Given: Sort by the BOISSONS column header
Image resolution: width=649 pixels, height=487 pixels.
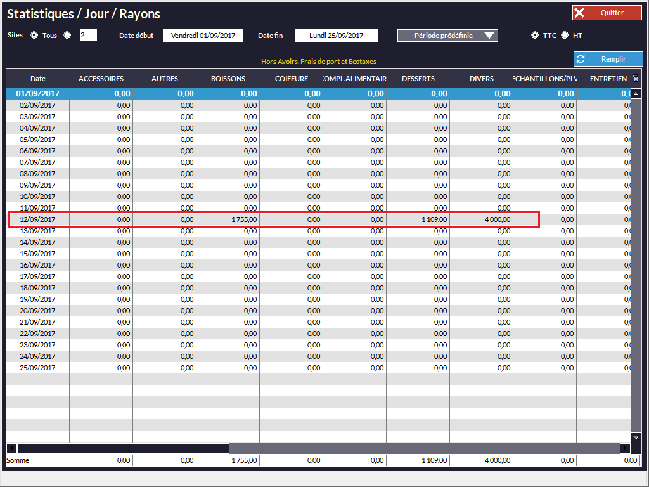Looking at the screenshot, I should tap(229, 78).
